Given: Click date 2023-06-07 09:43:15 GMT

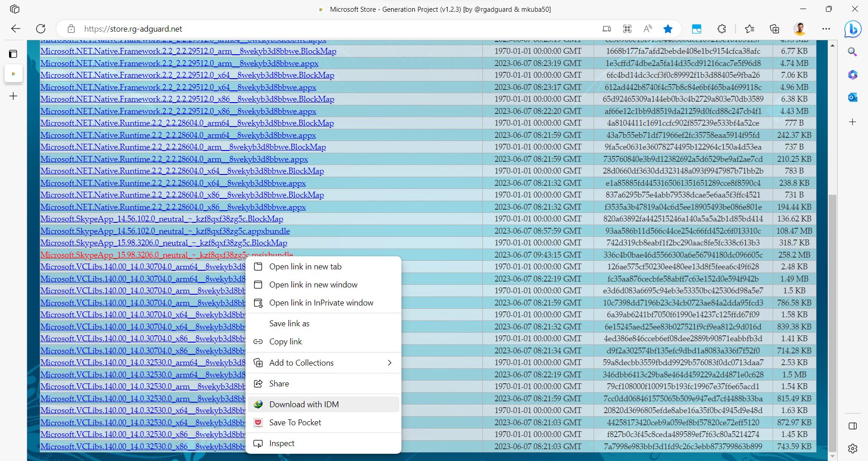Looking at the screenshot, I should pos(538,255).
